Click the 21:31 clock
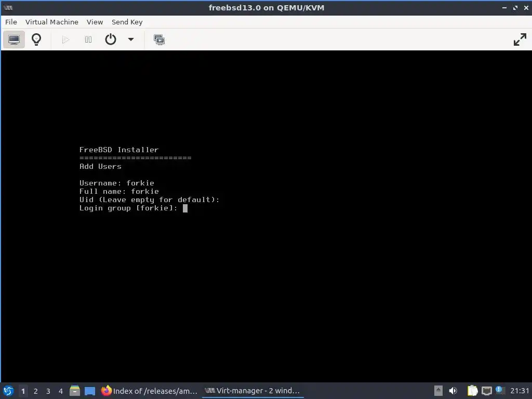This screenshot has height=399, width=532. tap(520, 391)
